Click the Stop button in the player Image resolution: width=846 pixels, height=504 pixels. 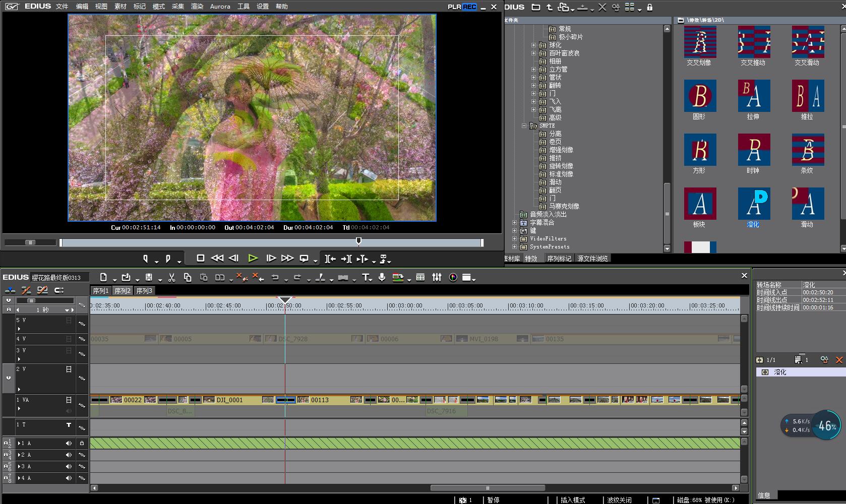click(200, 258)
